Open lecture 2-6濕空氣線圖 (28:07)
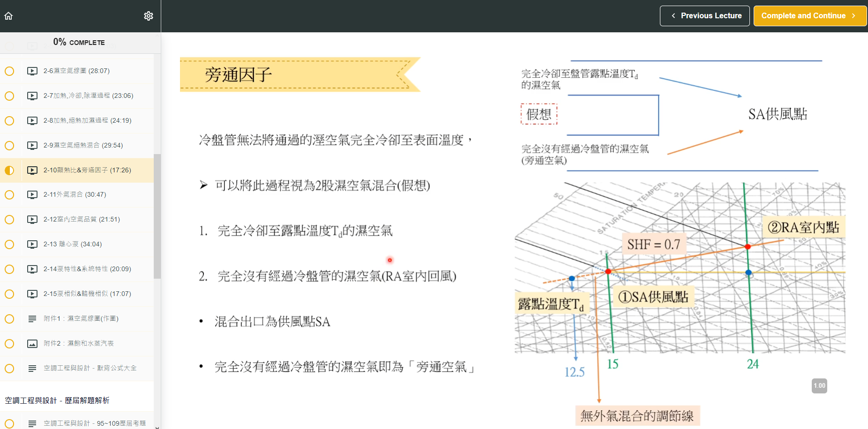 click(x=77, y=71)
